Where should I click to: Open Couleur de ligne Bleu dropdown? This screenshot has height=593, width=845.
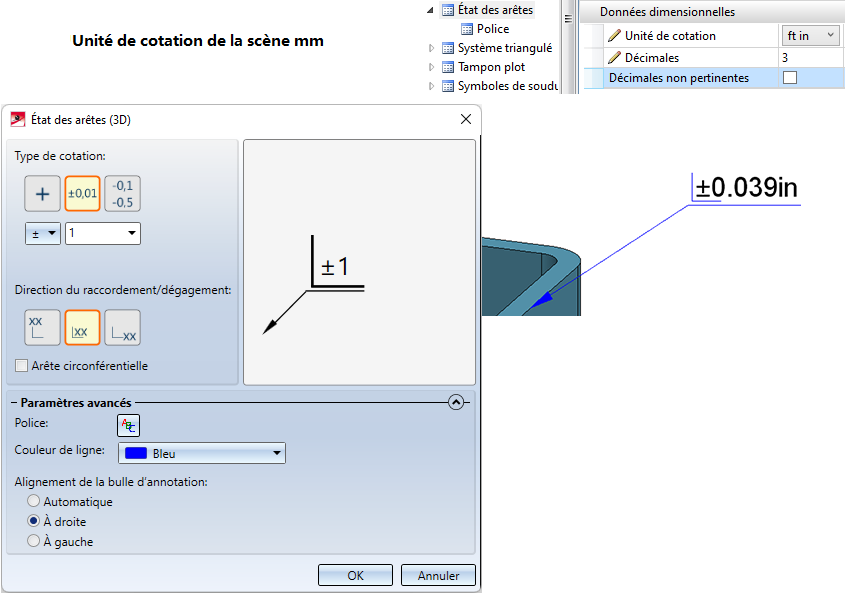(x=202, y=453)
